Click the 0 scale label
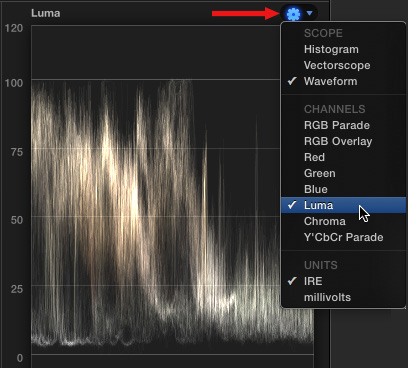This screenshot has width=408, height=368. point(20,358)
